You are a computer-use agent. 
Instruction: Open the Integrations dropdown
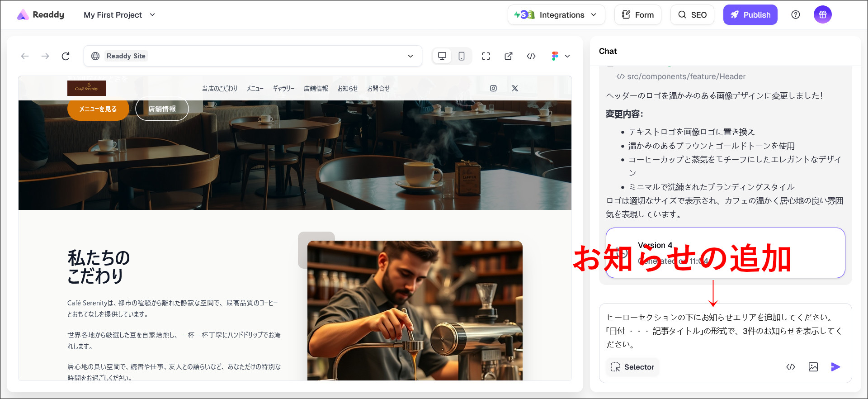[x=556, y=15]
